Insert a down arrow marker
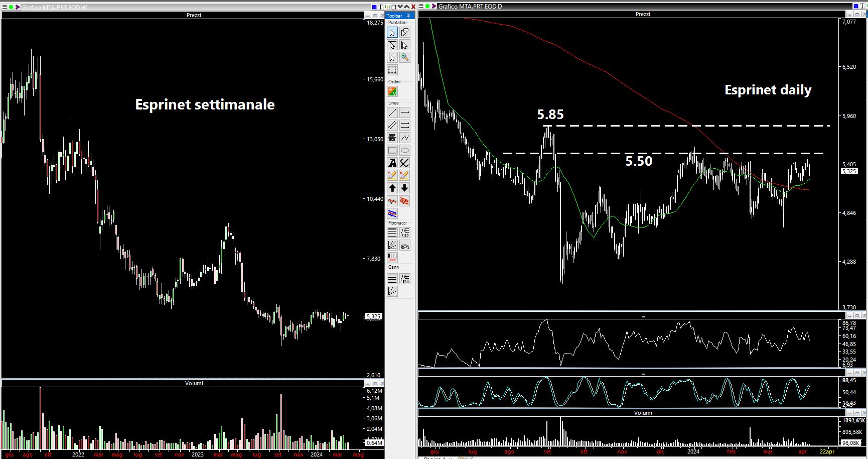 (x=405, y=188)
